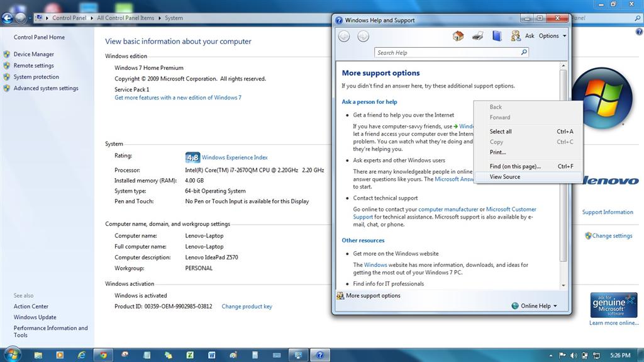Click Microsoft Customer Support link
The width and height of the screenshot is (644, 362).
tap(511, 210)
